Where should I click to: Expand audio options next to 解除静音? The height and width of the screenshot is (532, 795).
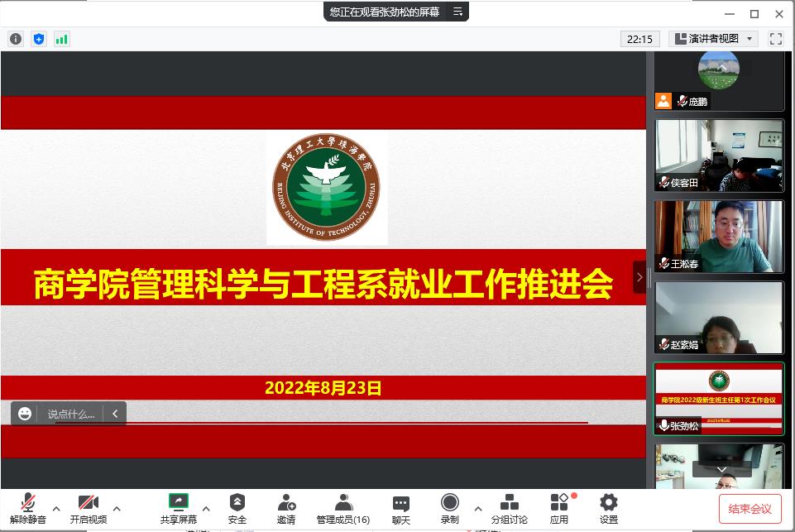pos(56,509)
